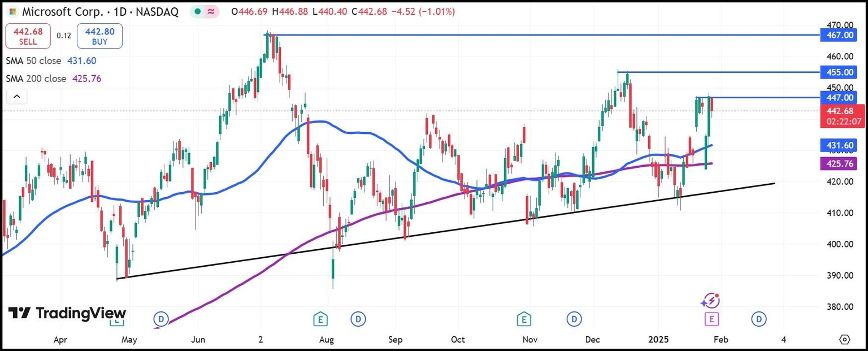Click the blue 447.00 price label

(840, 97)
